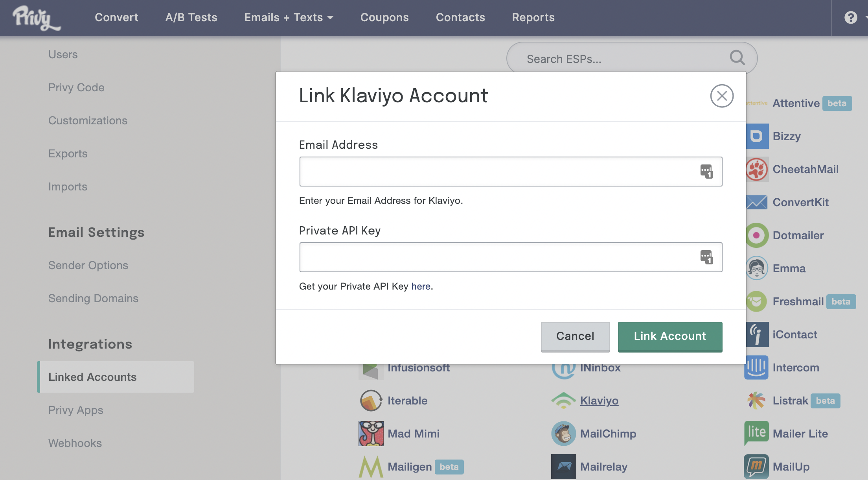This screenshot has height=480, width=868.
Task: Click the Iterable icon
Action: coord(371,401)
